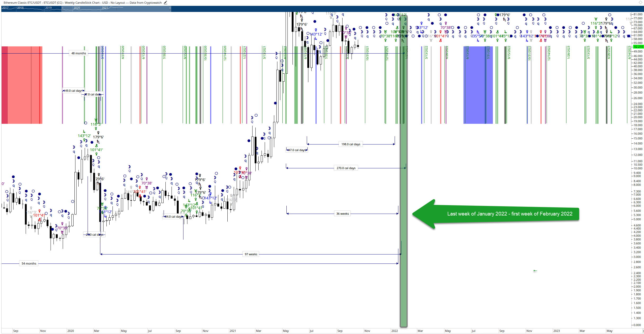Viewport: 644px width, 334px height.
Task: Select the "47.0 cal days" measurement label
Action: (297, 150)
